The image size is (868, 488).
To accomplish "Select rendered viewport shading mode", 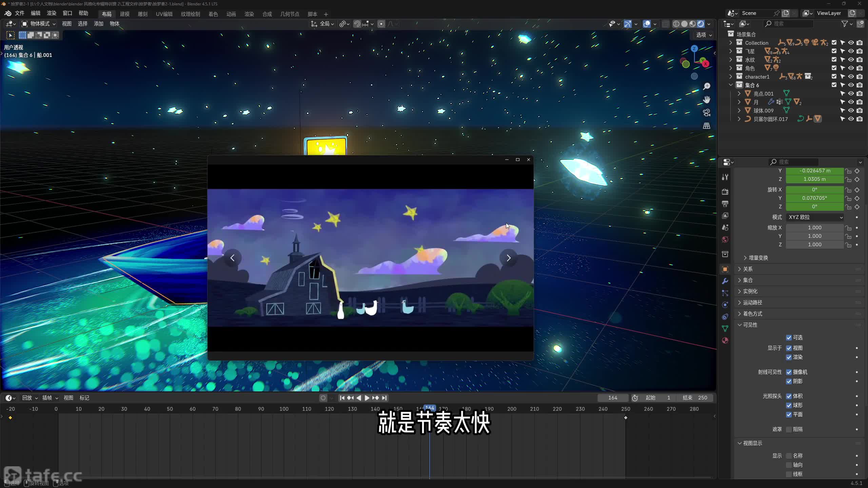I will [701, 24].
